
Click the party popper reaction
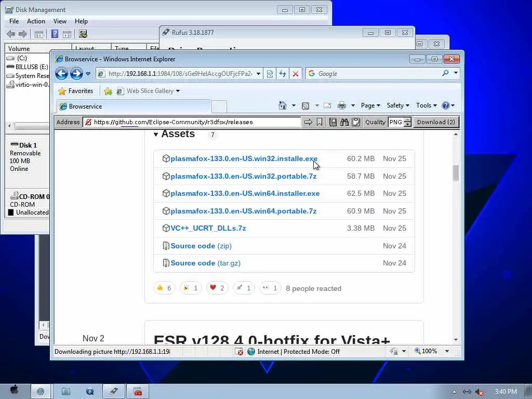click(x=191, y=288)
